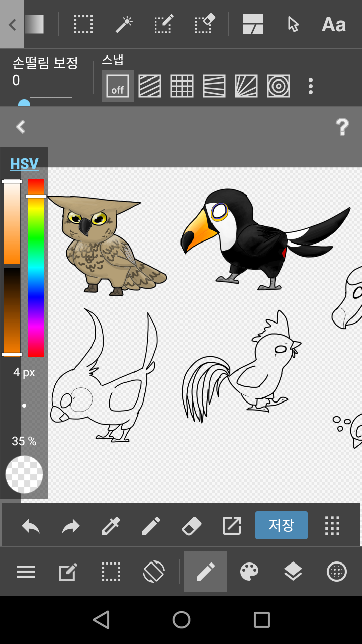Tap the Android recent apps button
Screen dimensions: 362x644
point(262,620)
